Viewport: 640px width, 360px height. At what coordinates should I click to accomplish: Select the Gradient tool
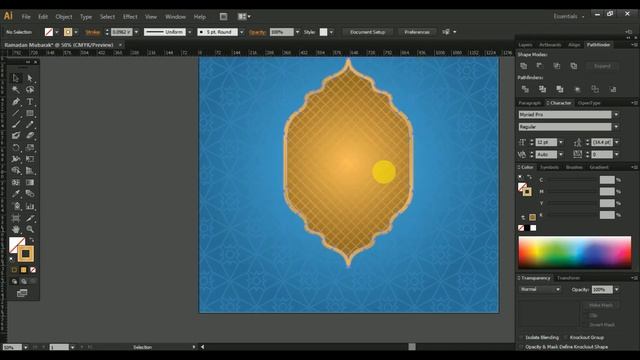[30, 182]
